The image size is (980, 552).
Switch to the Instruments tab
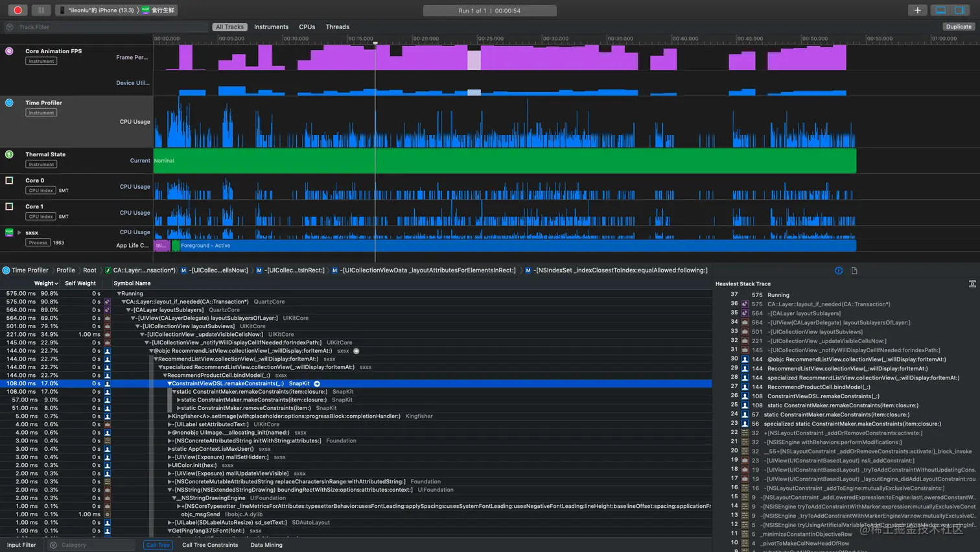point(271,27)
